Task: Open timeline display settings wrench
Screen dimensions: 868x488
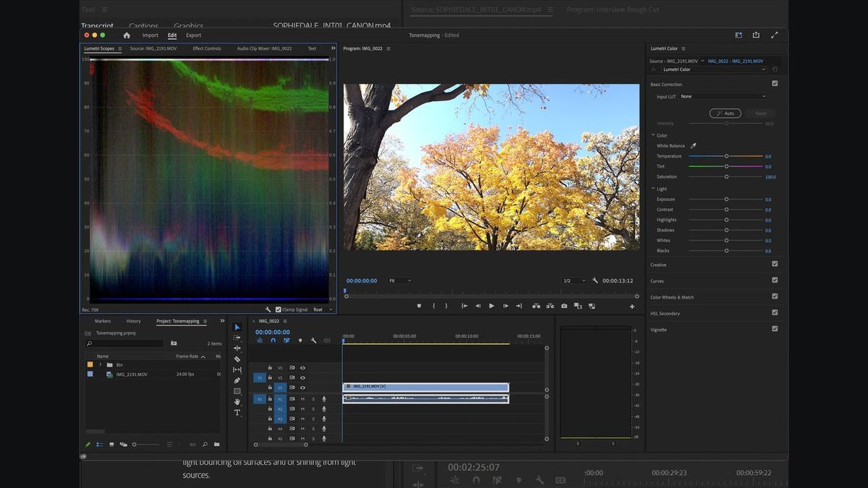Action: [313, 341]
